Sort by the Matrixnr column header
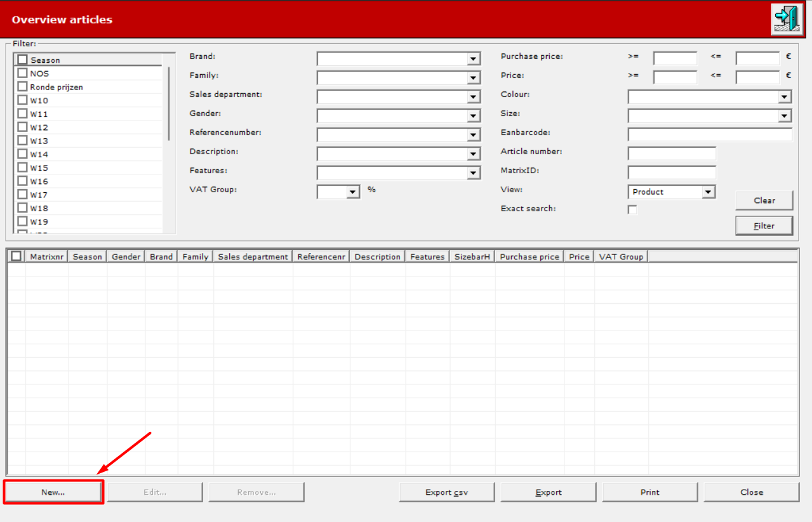The image size is (812, 522). tap(47, 256)
